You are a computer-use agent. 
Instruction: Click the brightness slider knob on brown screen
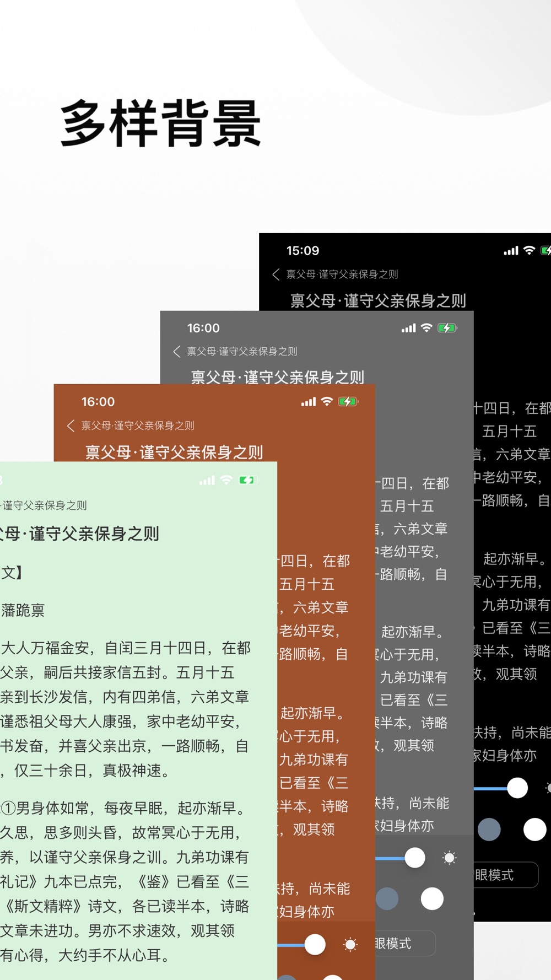(315, 945)
